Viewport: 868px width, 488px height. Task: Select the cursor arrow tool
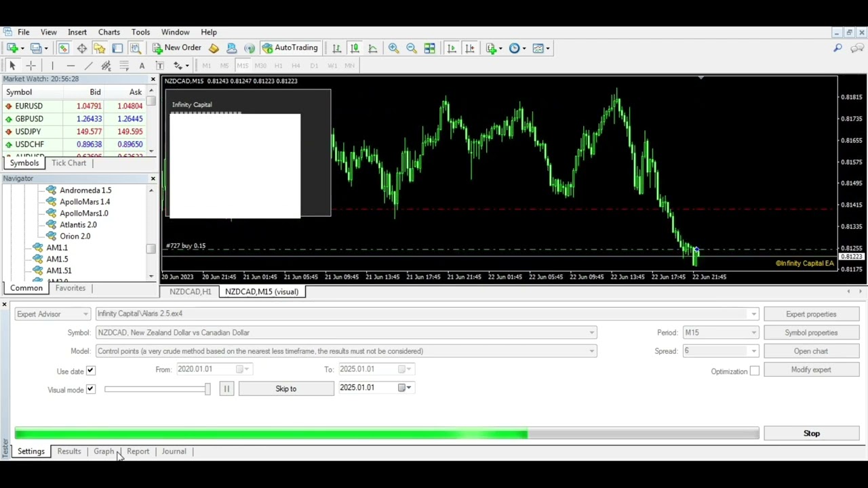point(12,66)
